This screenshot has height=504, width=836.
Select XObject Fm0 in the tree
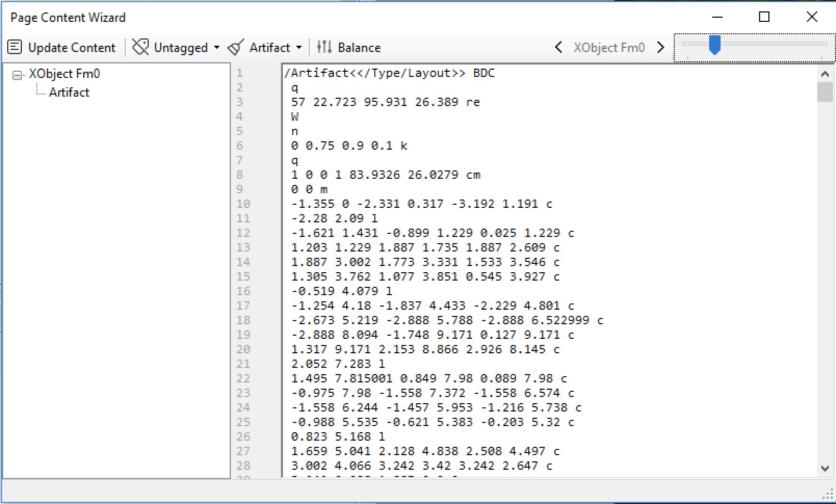point(64,74)
